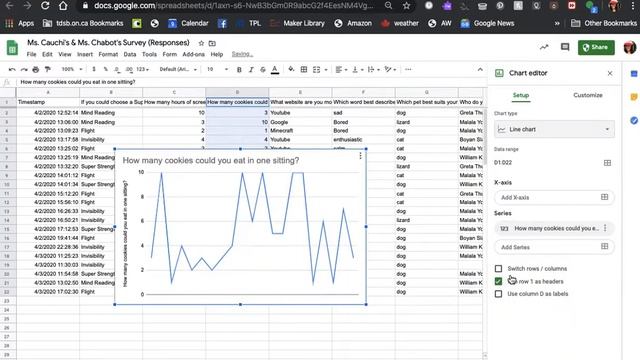Switch to the Customize tab

point(588,95)
